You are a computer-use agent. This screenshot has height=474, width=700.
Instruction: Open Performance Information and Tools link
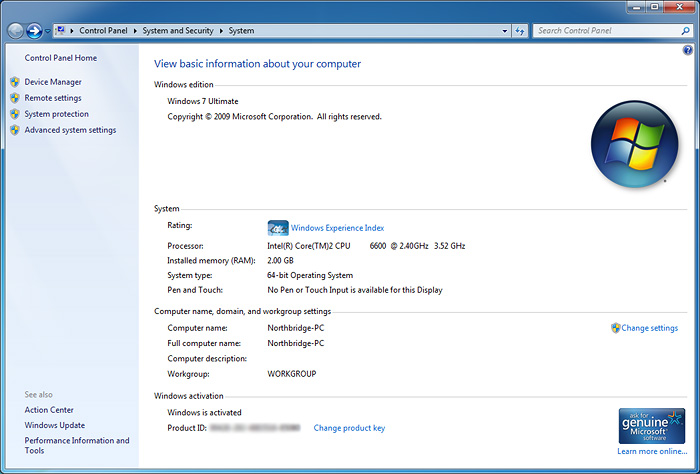pos(77,445)
